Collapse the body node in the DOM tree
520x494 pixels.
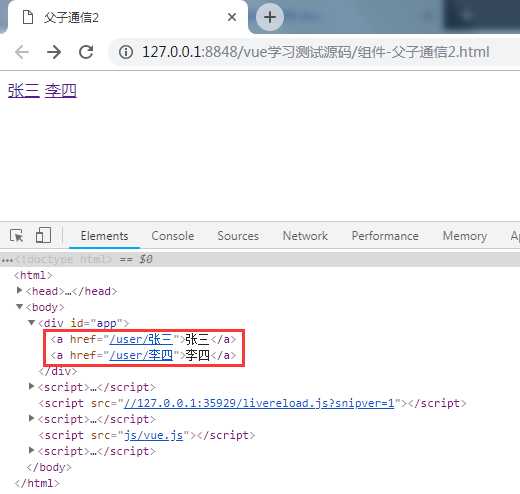coord(19,306)
